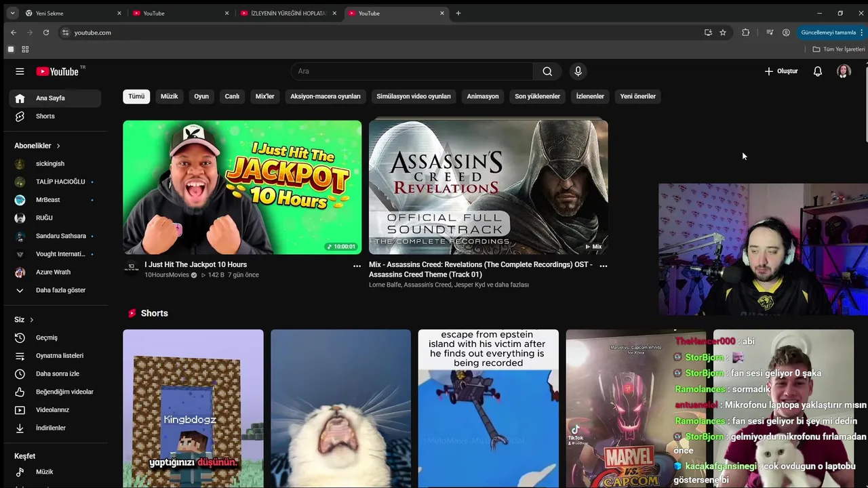
Task: Open Müzik under Keşfet
Action: pyautogui.click(x=55, y=472)
